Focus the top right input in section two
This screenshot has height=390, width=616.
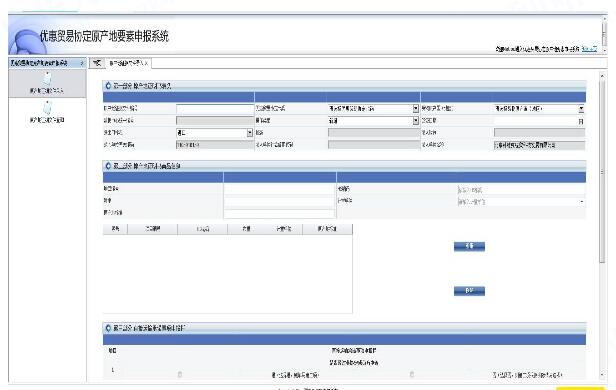click(x=521, y=190)
